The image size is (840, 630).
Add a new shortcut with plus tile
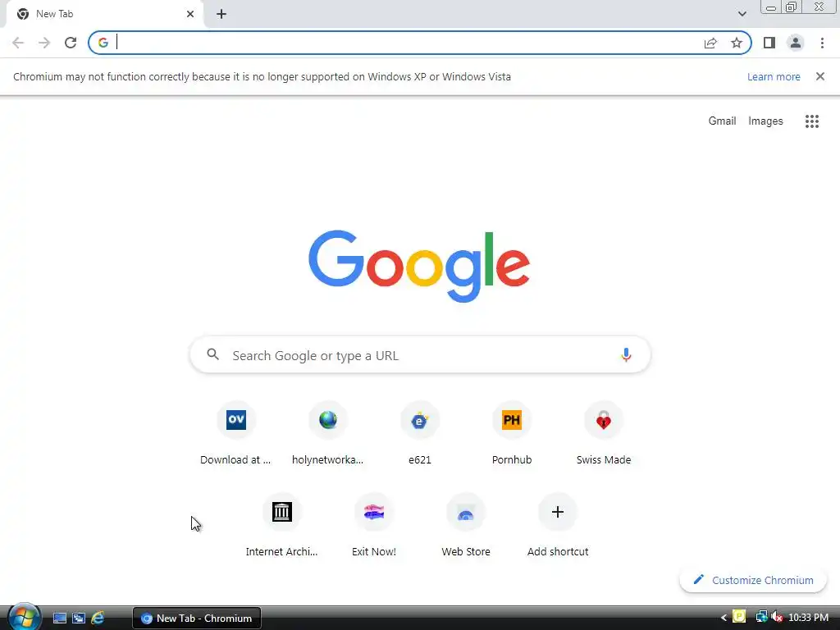click(558, 525)
